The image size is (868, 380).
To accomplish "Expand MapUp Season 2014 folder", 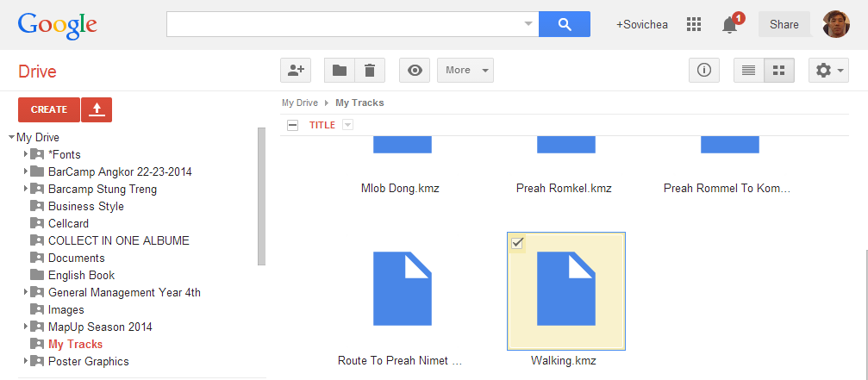I will [26, 327].
